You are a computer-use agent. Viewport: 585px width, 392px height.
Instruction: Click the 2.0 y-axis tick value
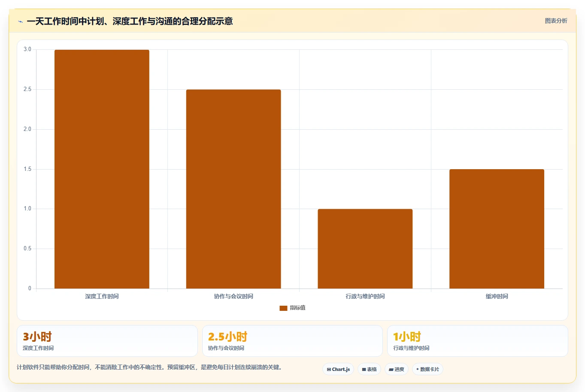[27, 129]
